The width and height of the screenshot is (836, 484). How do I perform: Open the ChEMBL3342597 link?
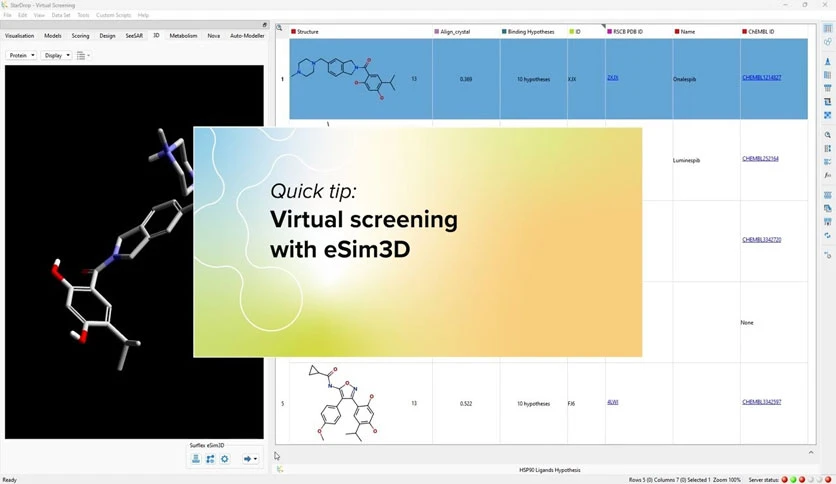pos(761,402)
